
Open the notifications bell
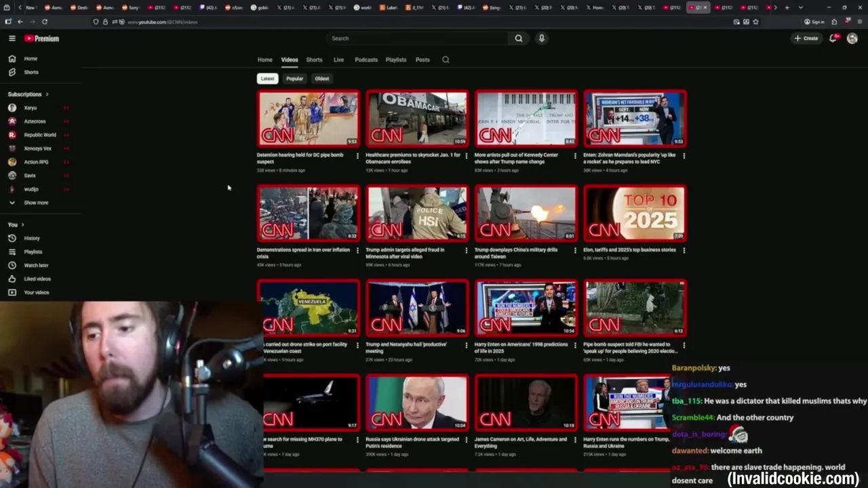click(x=833, y=39)
